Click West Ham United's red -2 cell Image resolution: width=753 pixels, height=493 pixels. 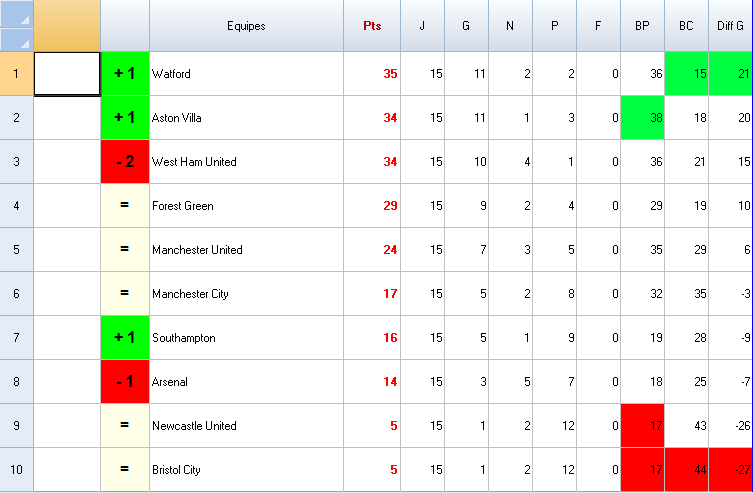pyautogui.click(x=125, y=162)
